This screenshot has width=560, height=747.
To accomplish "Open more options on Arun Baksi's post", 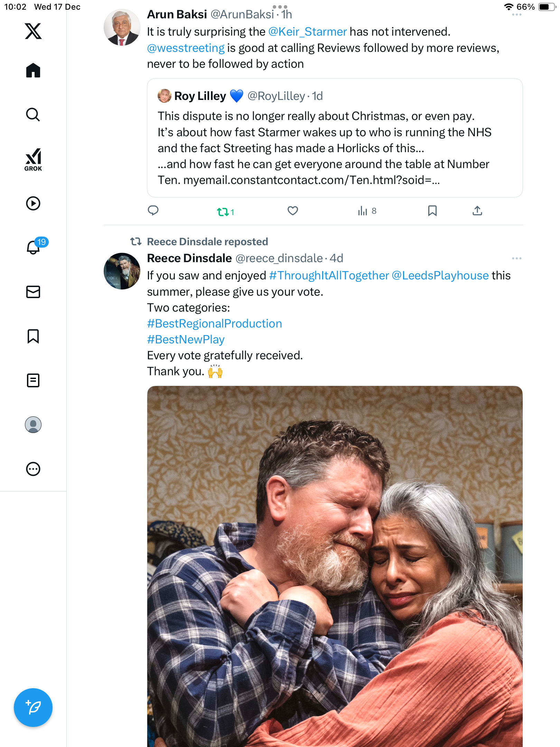I will click(516, 15).
